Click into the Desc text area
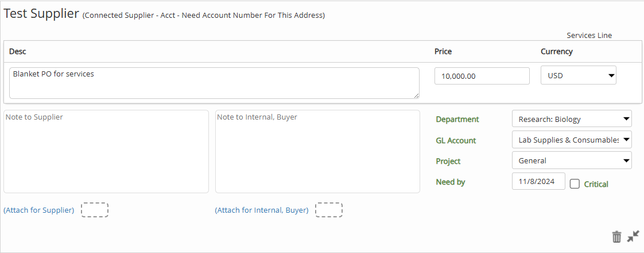 (214, 83)
